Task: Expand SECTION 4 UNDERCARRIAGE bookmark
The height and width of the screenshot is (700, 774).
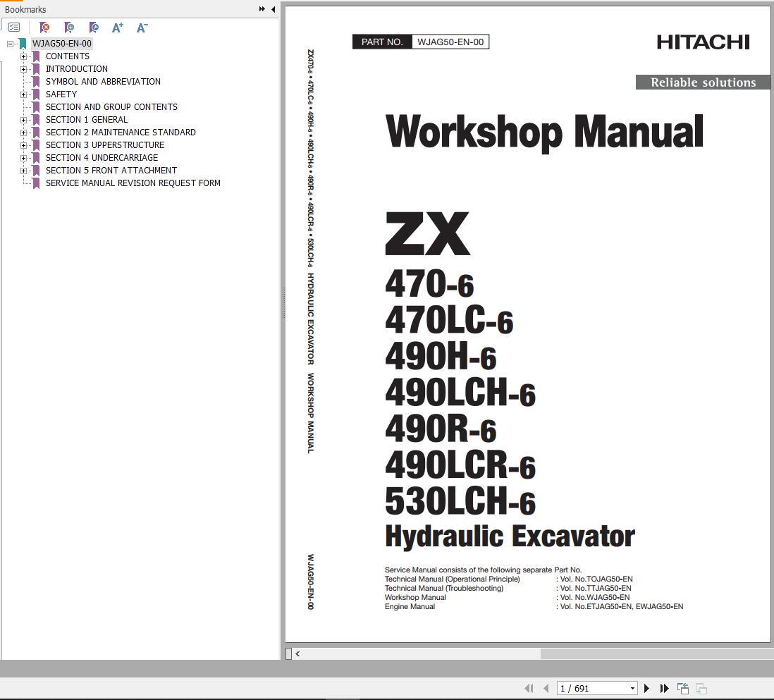Action: [x=23, y=158]
